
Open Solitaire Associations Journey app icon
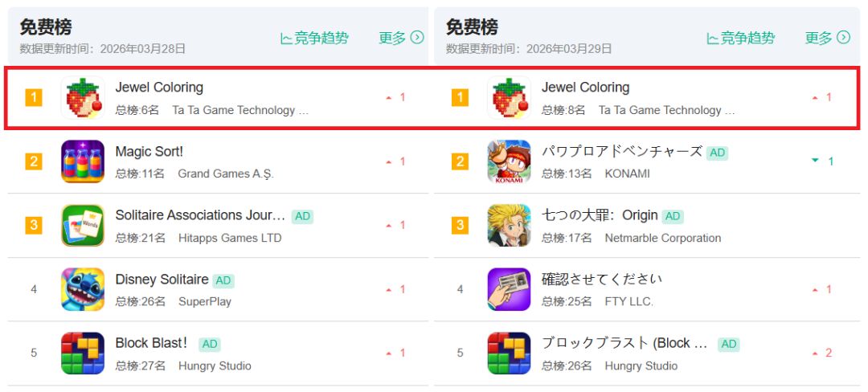tap(83, 226)
